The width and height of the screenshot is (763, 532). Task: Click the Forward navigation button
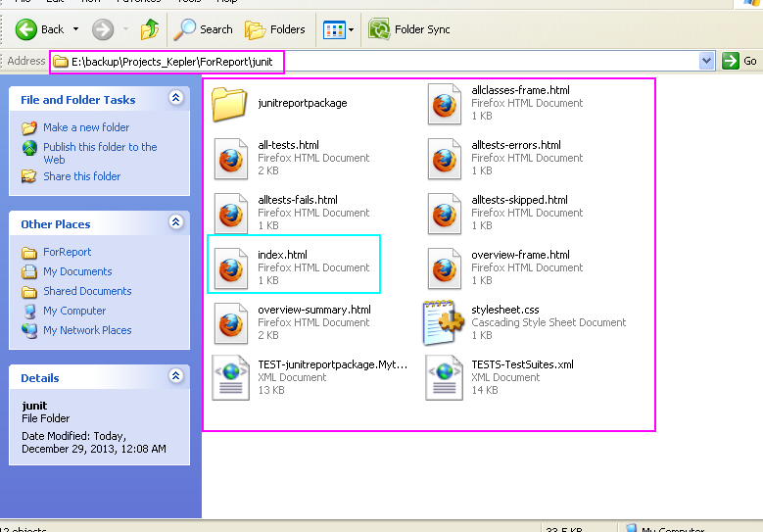click(103, 29)
